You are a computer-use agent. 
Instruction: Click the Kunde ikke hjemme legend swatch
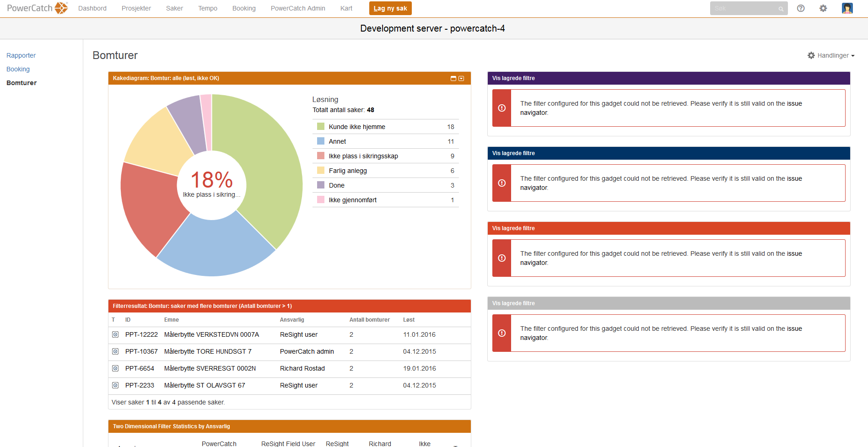[x=321, y=127]
